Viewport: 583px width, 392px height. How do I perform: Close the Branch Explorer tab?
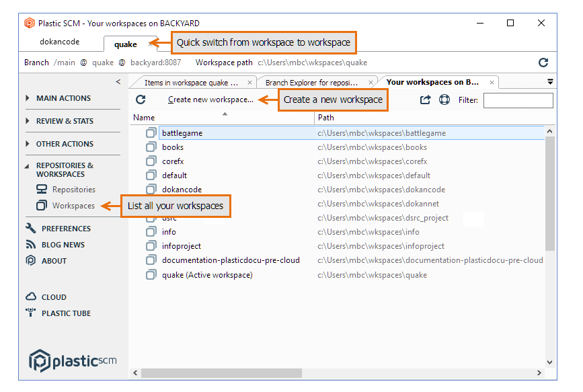pyautogui.click(x=371, y=83)
